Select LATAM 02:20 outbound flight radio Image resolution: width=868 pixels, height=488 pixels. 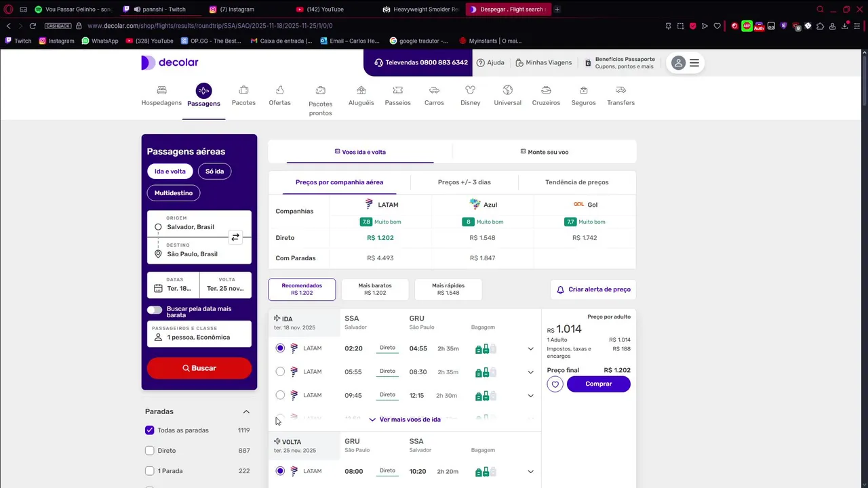click(280, 348)
